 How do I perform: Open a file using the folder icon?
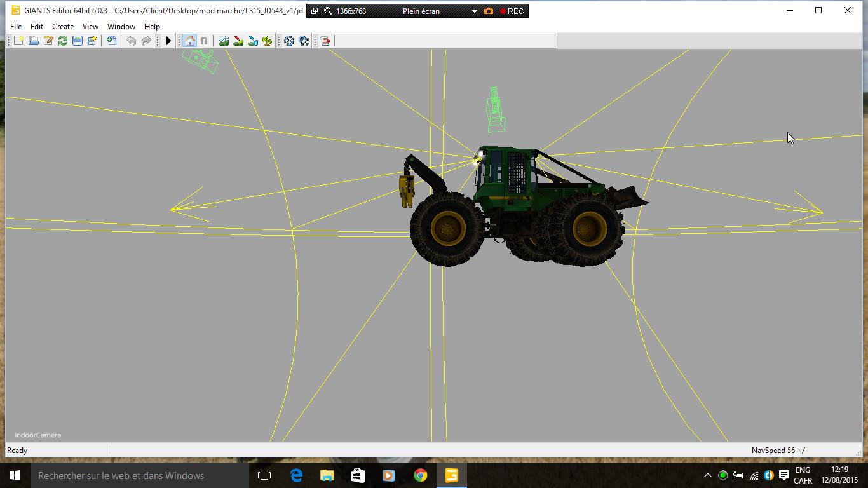click(33, 41)
